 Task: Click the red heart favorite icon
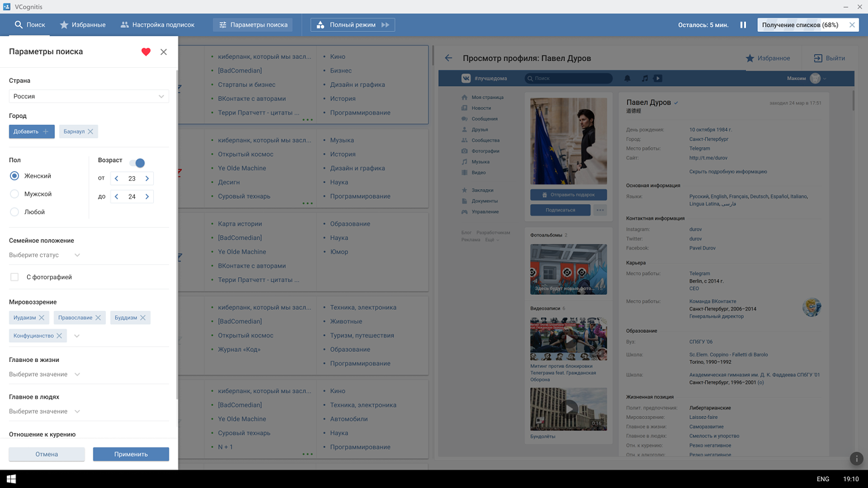click(146, 52)
